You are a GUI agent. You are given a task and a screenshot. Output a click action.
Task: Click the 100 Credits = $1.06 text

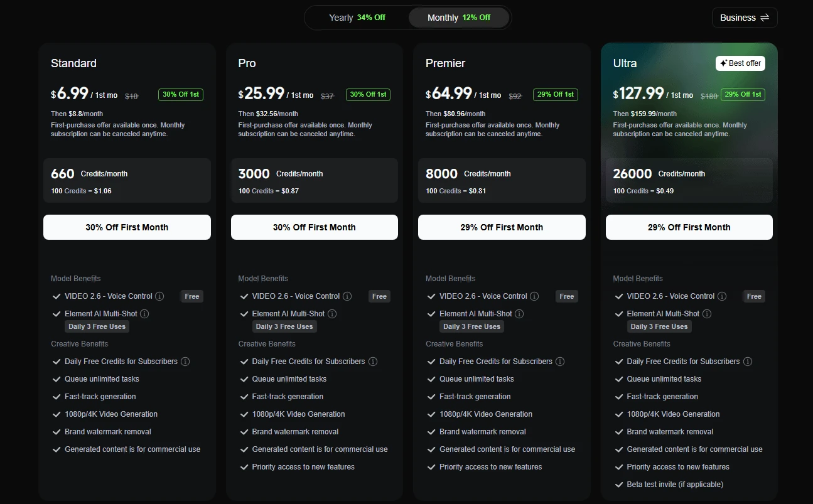coord(81,191)
